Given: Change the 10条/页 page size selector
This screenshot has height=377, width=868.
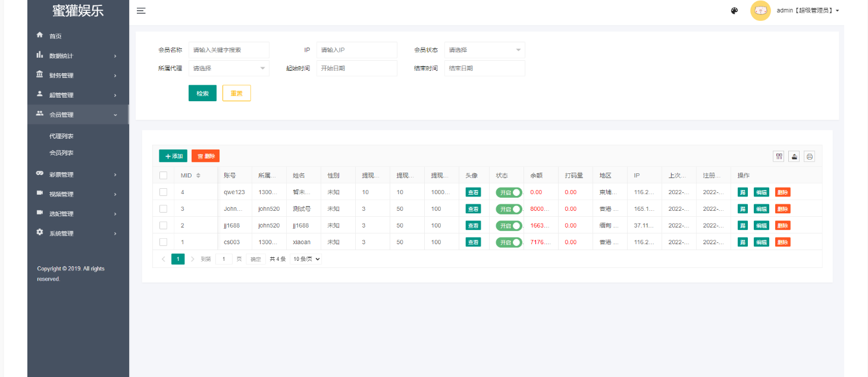Looking at the screenshot, I should [306, 259].
